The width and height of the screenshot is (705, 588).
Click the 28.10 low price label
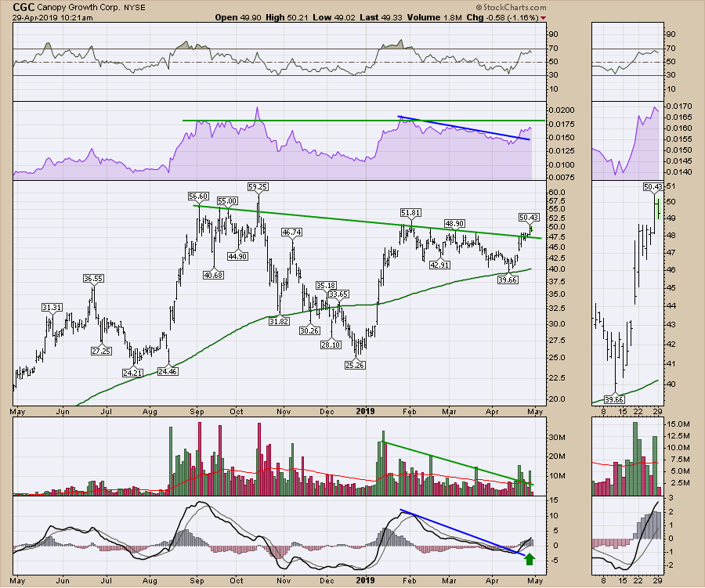point(331,345)
